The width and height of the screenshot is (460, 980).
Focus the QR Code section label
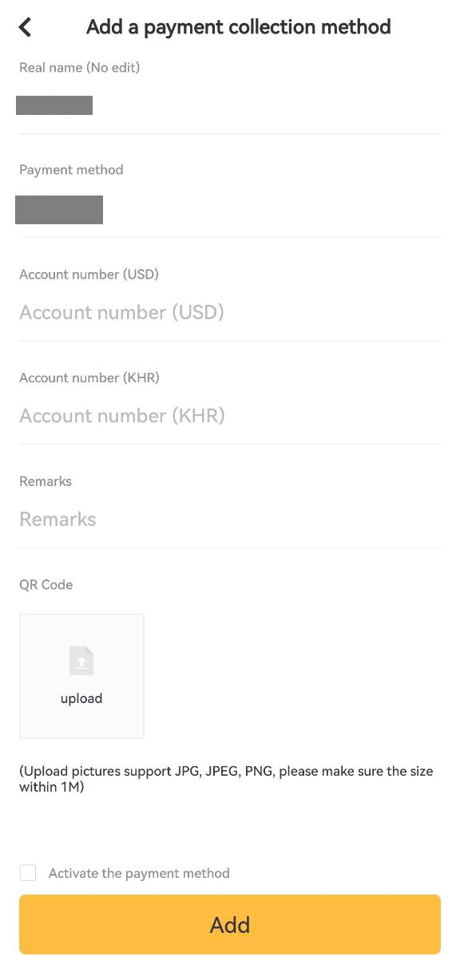[46, 584]
